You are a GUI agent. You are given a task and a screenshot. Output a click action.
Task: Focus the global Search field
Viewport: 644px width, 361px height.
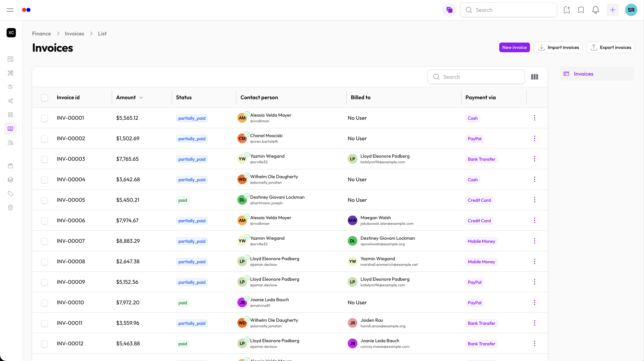[x=509, y=10]
